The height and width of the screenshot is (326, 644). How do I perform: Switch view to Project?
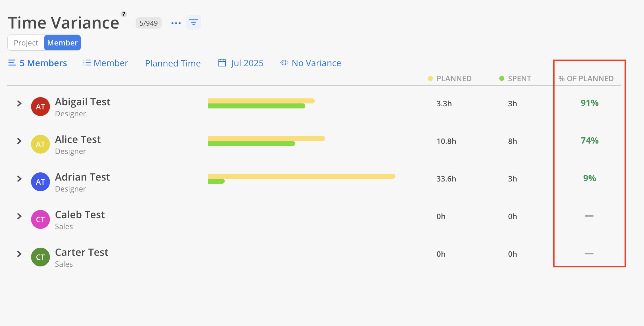(26, 43)
